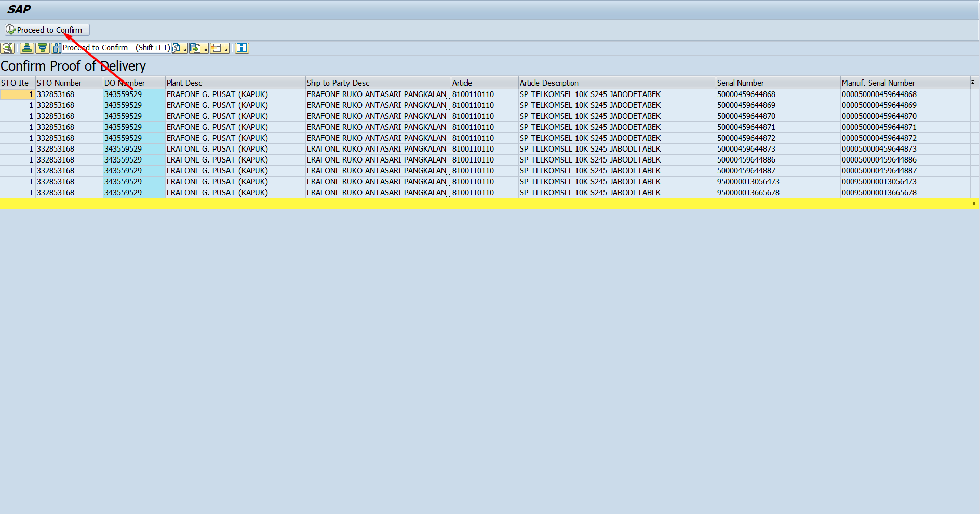Click the Proceed to Confirm button
Screen dimensions: 980x514
(47, 30)
